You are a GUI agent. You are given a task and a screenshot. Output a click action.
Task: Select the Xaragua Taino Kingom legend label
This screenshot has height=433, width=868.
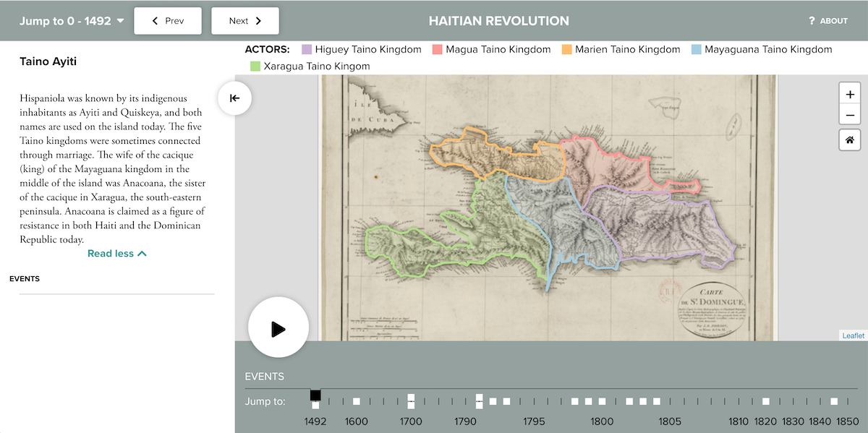pos(317,66)
